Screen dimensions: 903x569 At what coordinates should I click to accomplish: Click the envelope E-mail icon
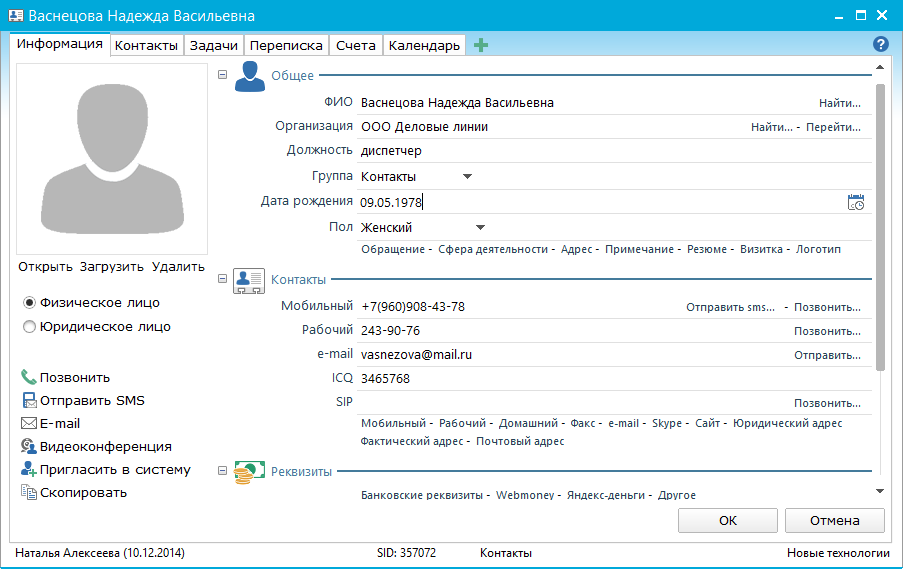(28, 424)
